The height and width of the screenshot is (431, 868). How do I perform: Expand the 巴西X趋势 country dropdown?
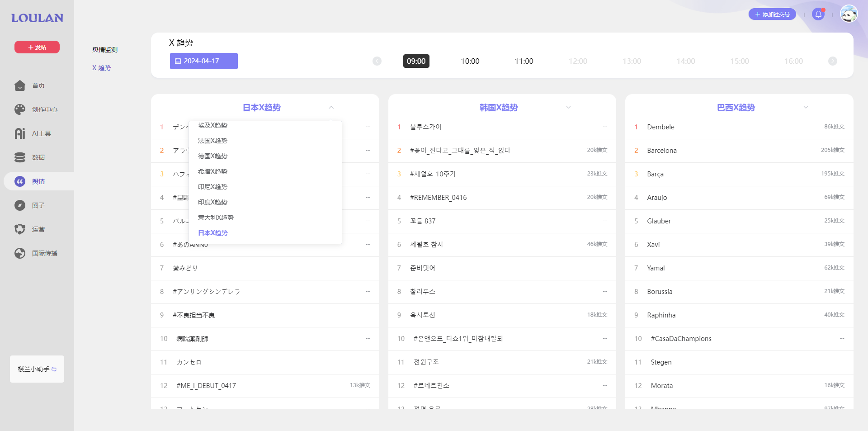[x=806, y=108]
